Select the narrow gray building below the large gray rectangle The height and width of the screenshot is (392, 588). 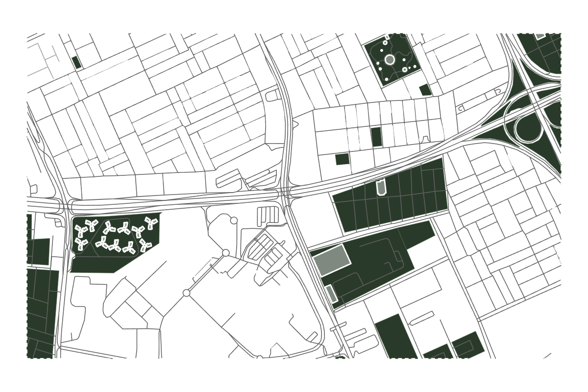332,294
